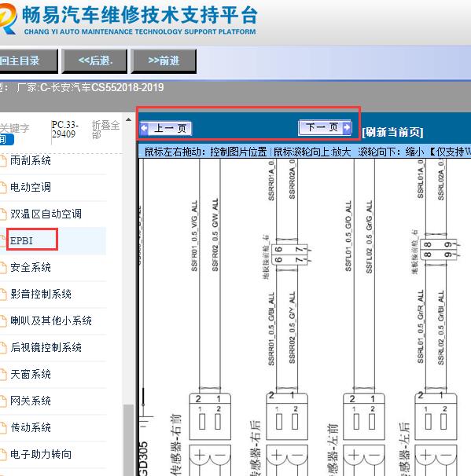Viewport: 471px width, 476px height.
Task: Open 双温区自动空调 entry
Action: (x=46, y=214)
